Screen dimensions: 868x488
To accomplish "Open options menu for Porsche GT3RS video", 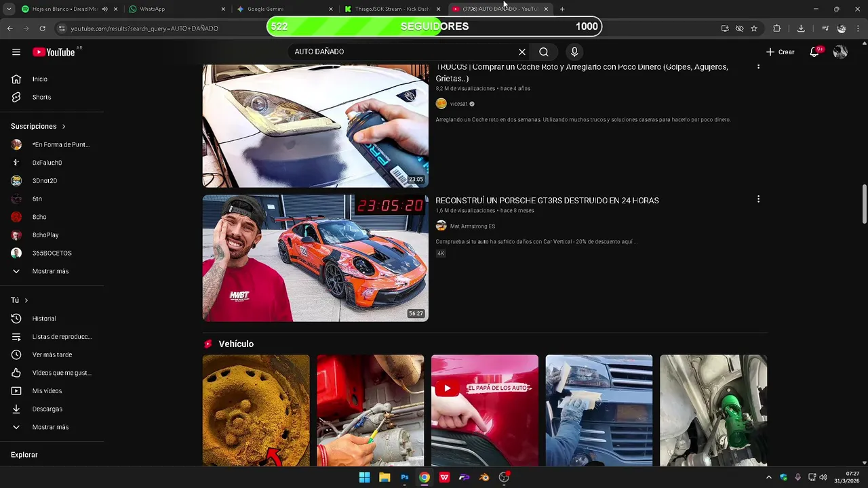I will coord(758,199).
